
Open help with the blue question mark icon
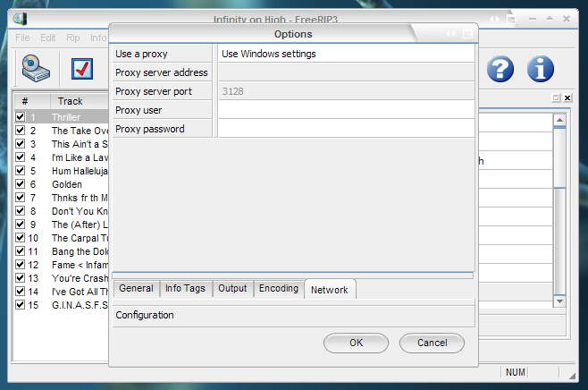[500, 69]
